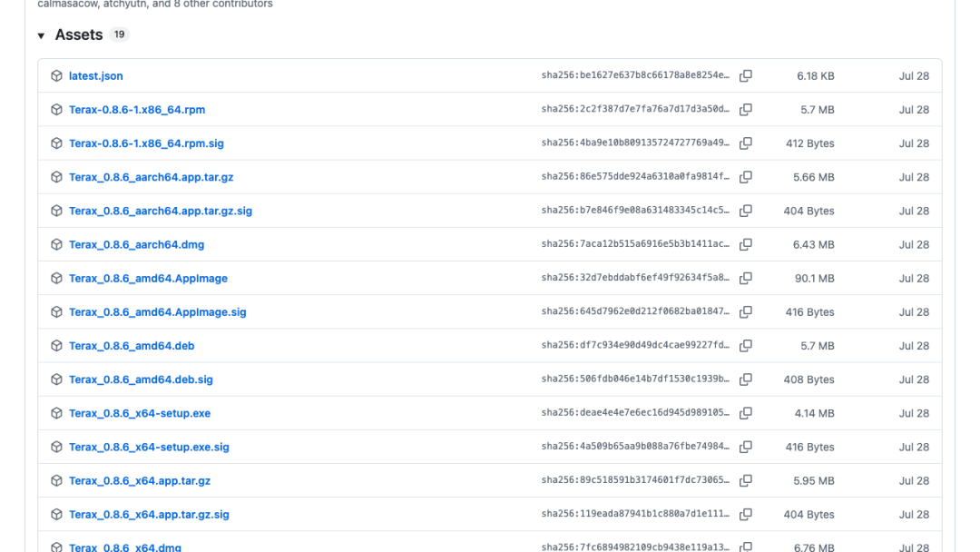Viewport: 980px width, 552px height.
Task: Open Terax_0.8.6_amd64.AppImage.sig link
Action: (158, 312)
